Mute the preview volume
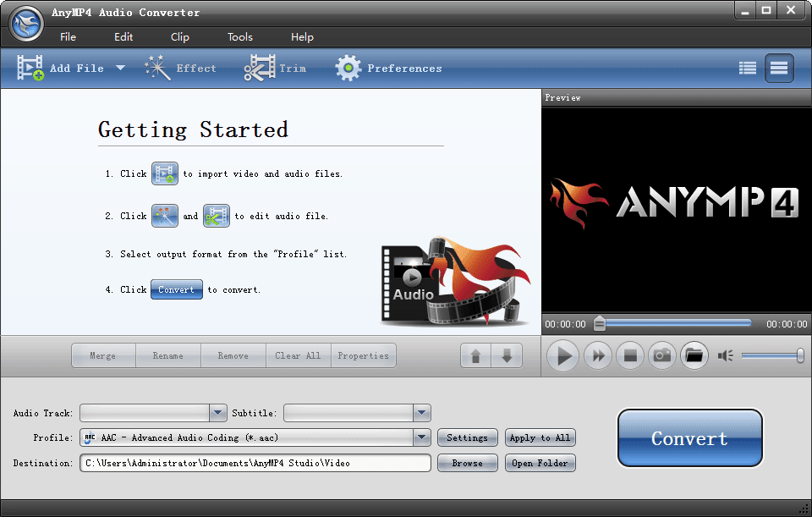 click(725, 355)
